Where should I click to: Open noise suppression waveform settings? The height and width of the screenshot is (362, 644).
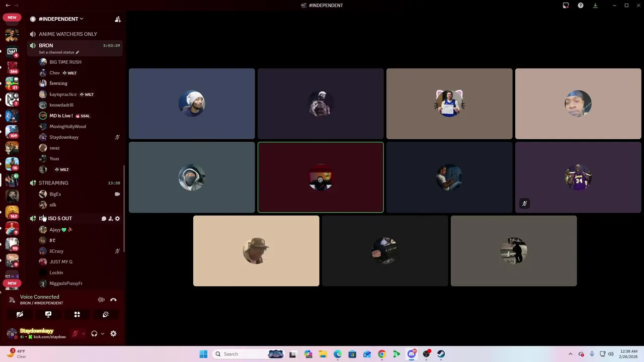pos(101,300)
